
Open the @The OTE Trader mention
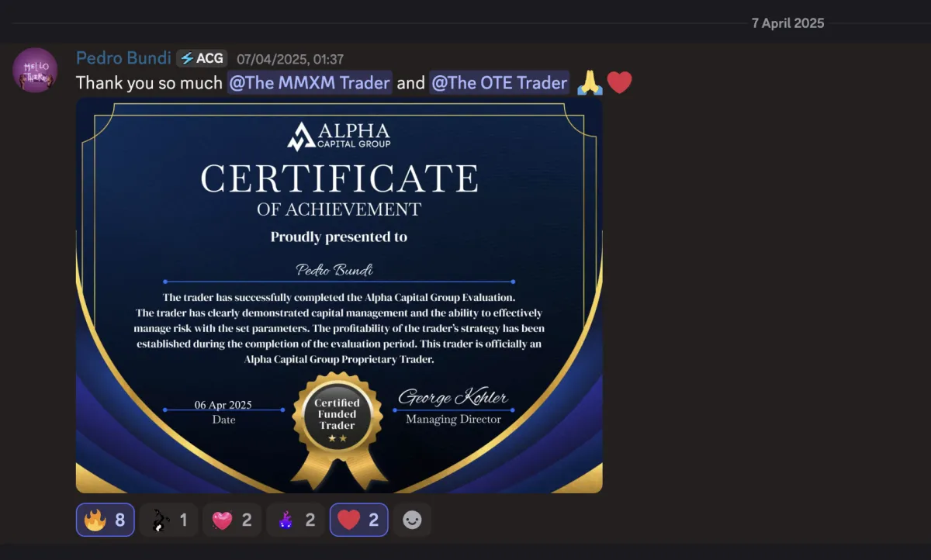(x=500, y=82)
